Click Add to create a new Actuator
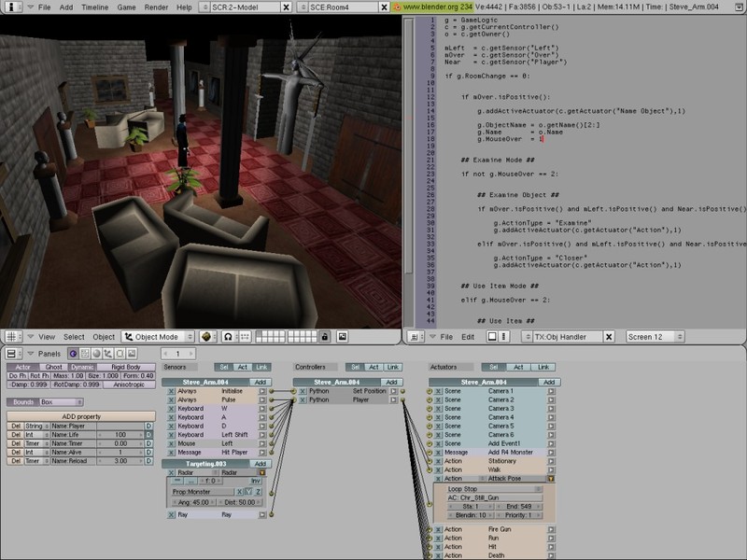 (x=548, y=382)
